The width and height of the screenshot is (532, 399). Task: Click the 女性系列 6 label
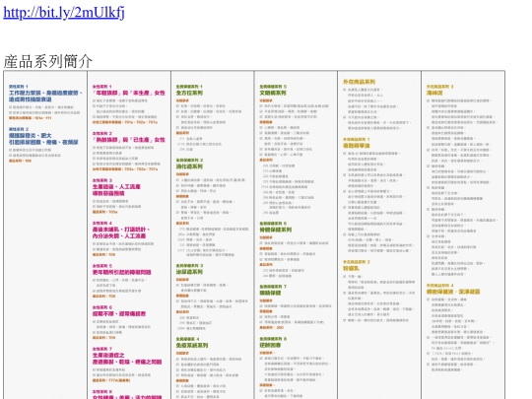click(x=102, y=307)
